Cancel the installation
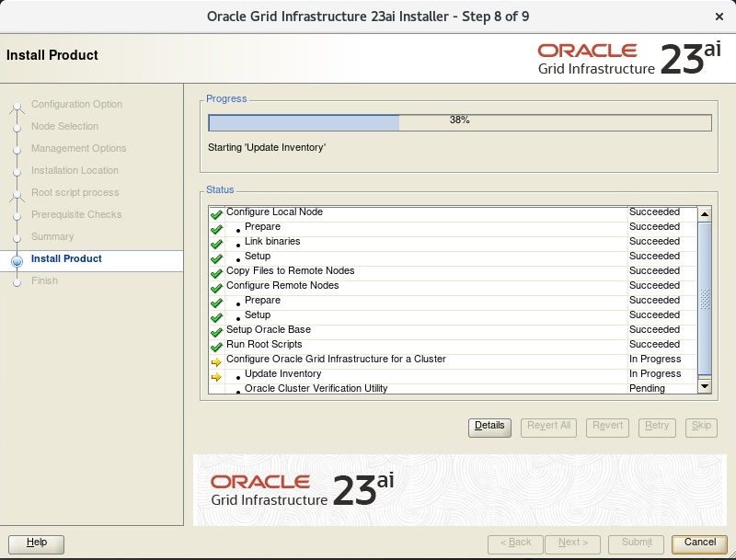Image resolution: width=736 pixels, height=560 pixels. [699, 544]
